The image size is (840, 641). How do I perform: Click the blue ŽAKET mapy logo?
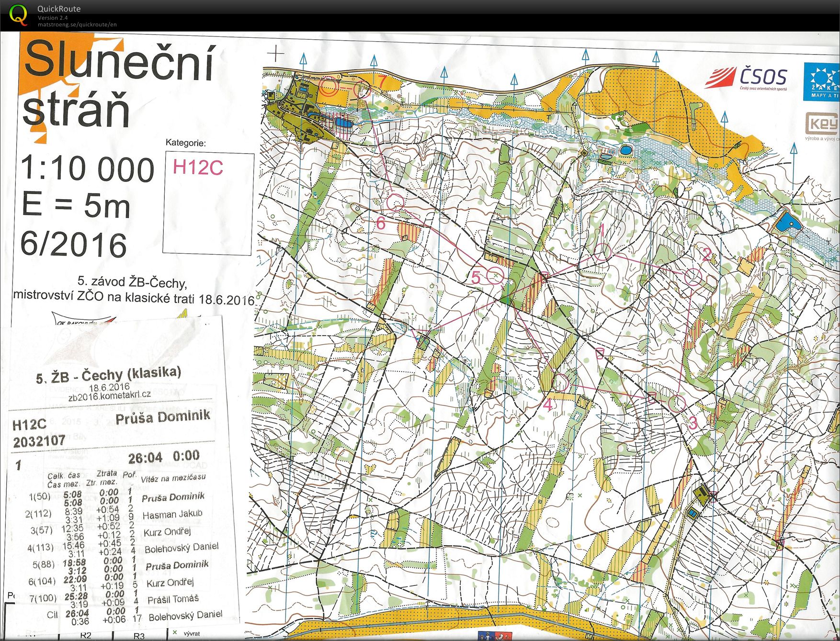tap(821, 81)
